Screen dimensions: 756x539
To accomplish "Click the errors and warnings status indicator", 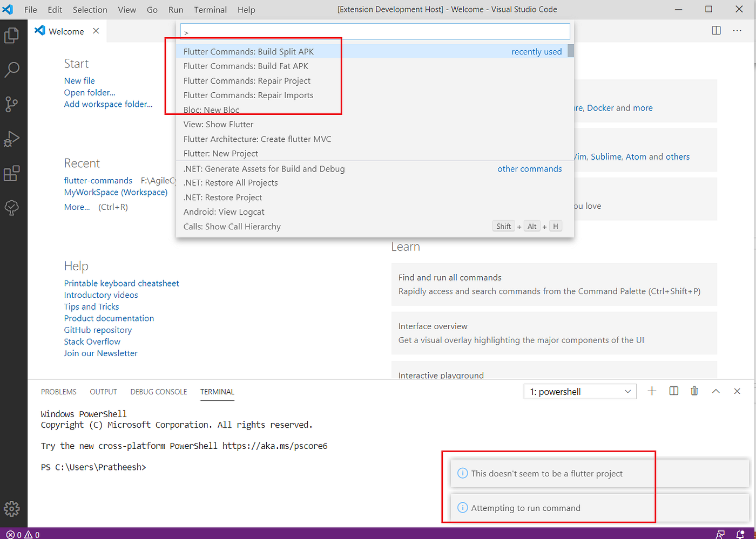I will click(x=21, y=535).
